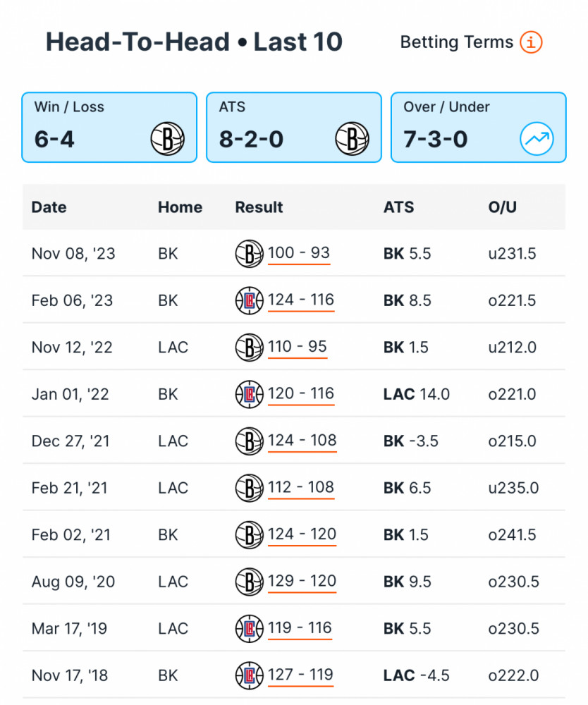Select the Over / Under 7-3-0 card
The width and height of the screenshot is (588, 705).
coord(479,127)
